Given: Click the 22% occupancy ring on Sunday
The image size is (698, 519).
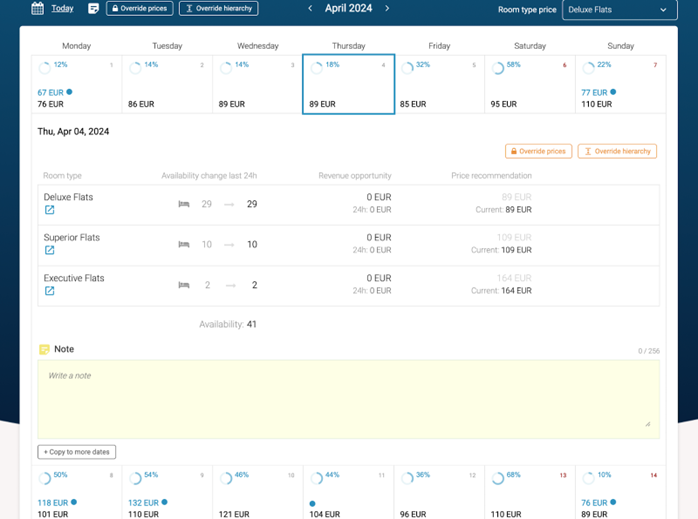Looking at the screenshot, I should (x=588, y=68).
